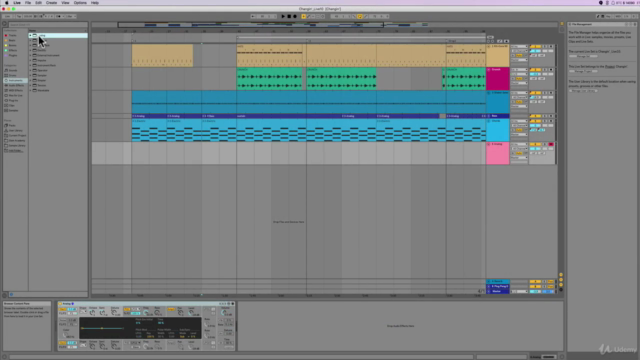
Task: Toggle the Automation Arm button
Action: tap(309, 16)
